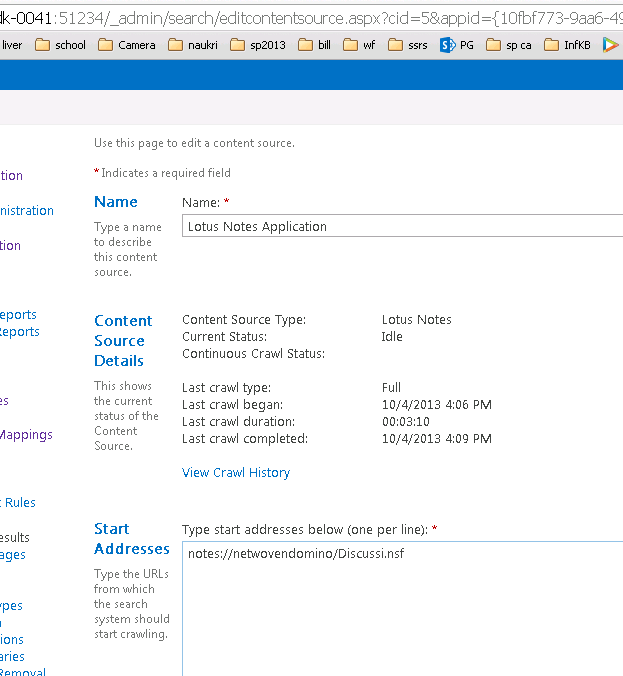Click the 'Indicates a required field' note
The image size is (623, 676).
[166, 173]
